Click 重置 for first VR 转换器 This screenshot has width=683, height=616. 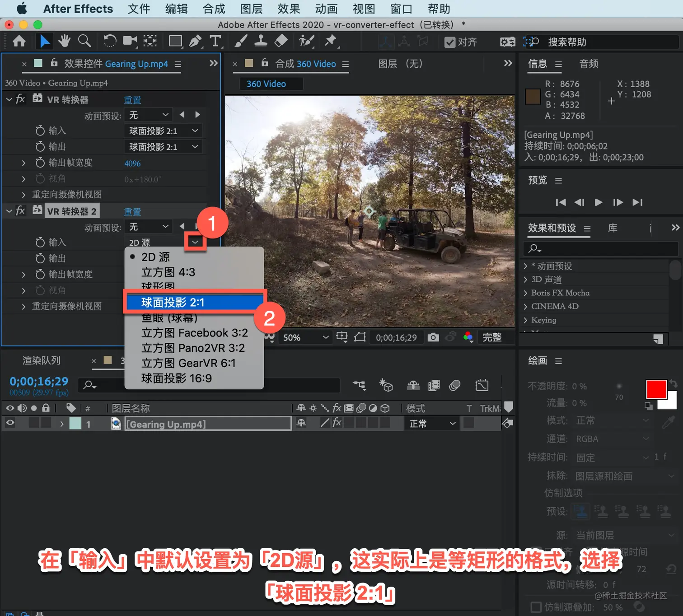(x=132, y=100)
